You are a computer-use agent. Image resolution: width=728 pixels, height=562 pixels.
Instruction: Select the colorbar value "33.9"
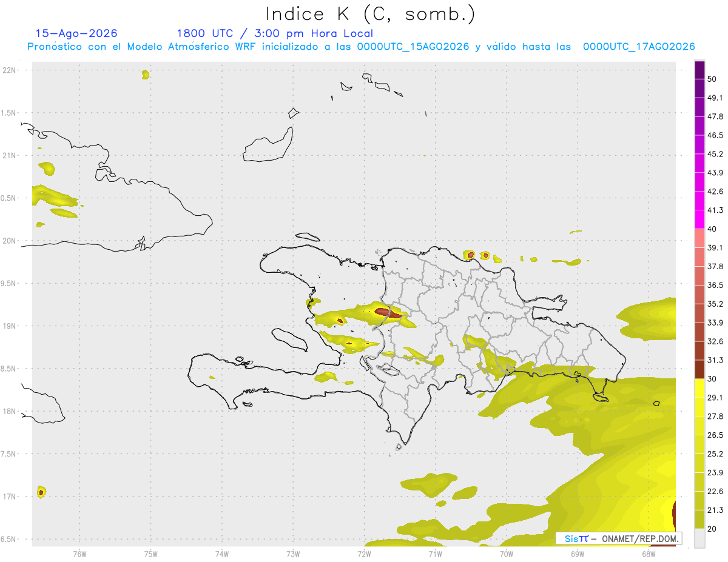715,323
